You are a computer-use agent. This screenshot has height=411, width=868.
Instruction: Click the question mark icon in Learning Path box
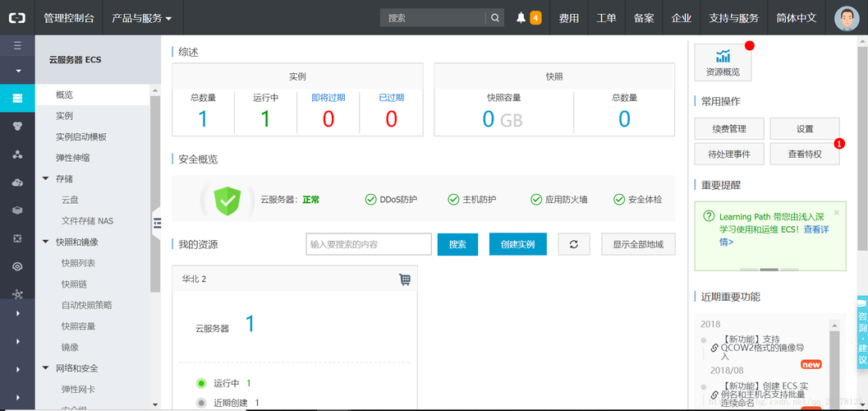(x=708, y=216)
